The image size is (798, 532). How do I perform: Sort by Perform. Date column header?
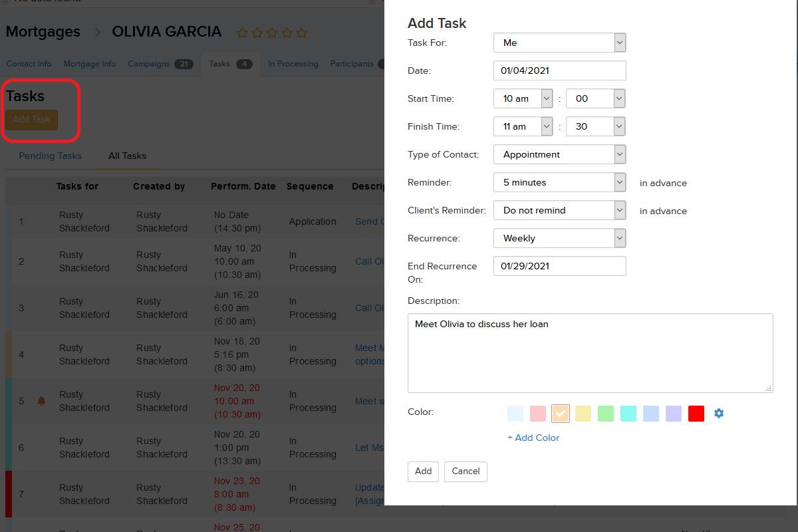(243, 186)
